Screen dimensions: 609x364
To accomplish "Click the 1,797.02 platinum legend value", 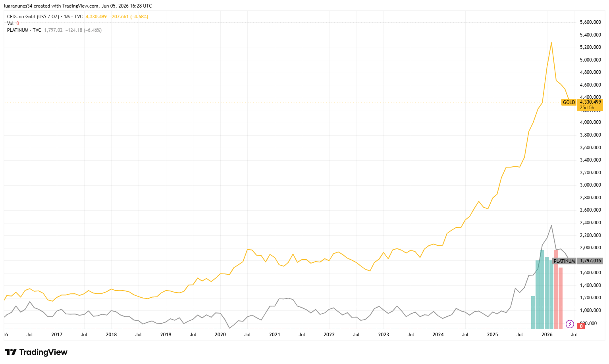I will (x=53, y=30).
